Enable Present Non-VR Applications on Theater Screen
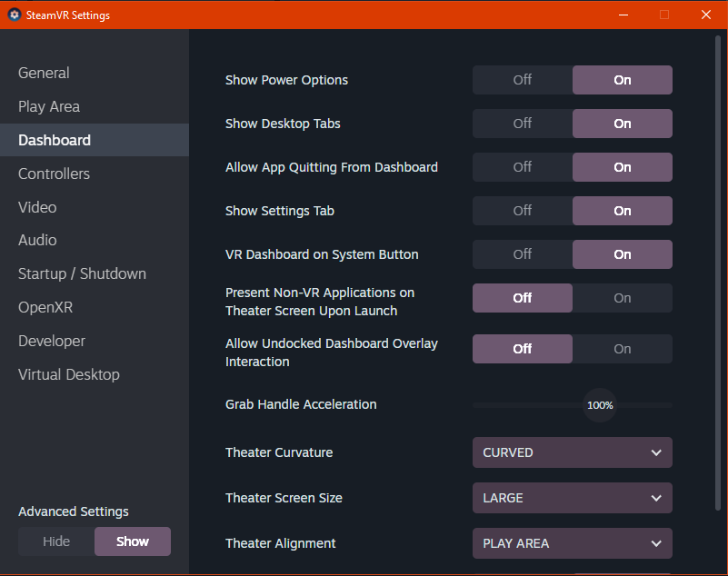This screenshot has height=576, width=728. point(623,298)
